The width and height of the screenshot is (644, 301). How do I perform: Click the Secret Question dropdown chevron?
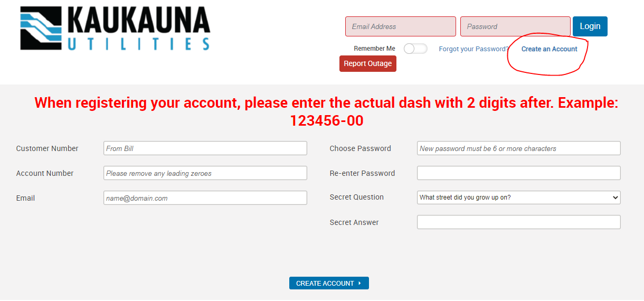[x=615, y=197]
